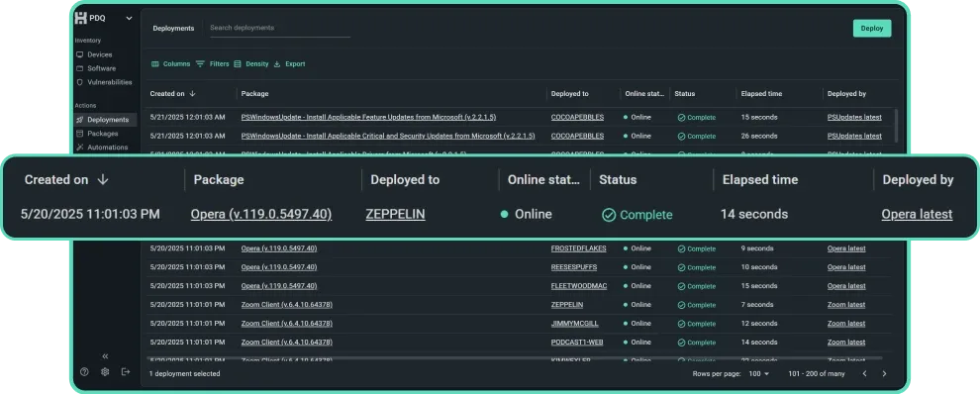Change table Density
The image size is (980, 394).
coord(250,63)
